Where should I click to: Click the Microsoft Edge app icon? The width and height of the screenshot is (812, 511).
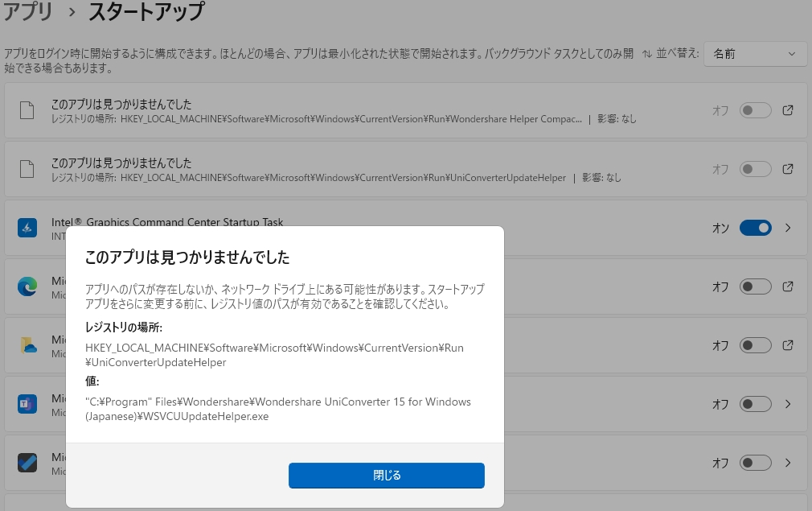coord(27,286)
